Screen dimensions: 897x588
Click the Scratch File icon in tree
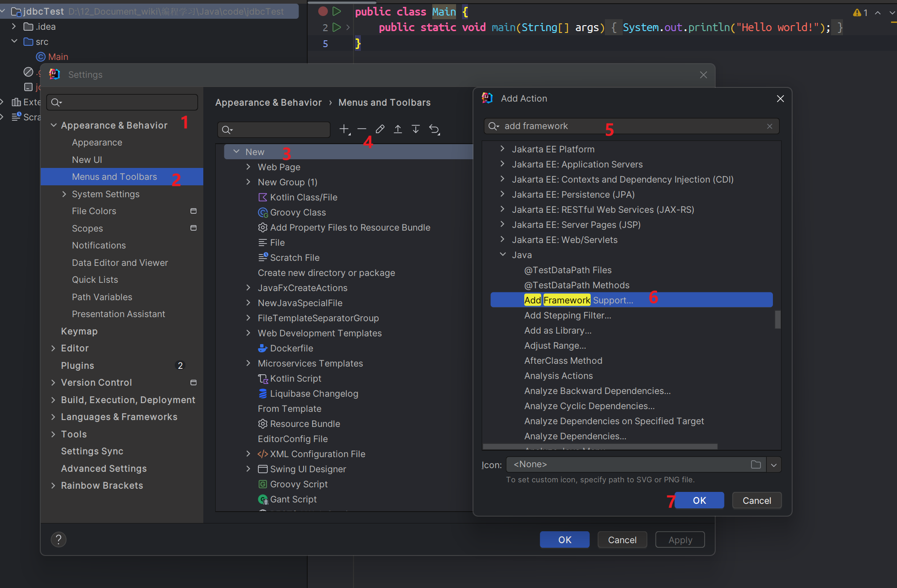263,257
